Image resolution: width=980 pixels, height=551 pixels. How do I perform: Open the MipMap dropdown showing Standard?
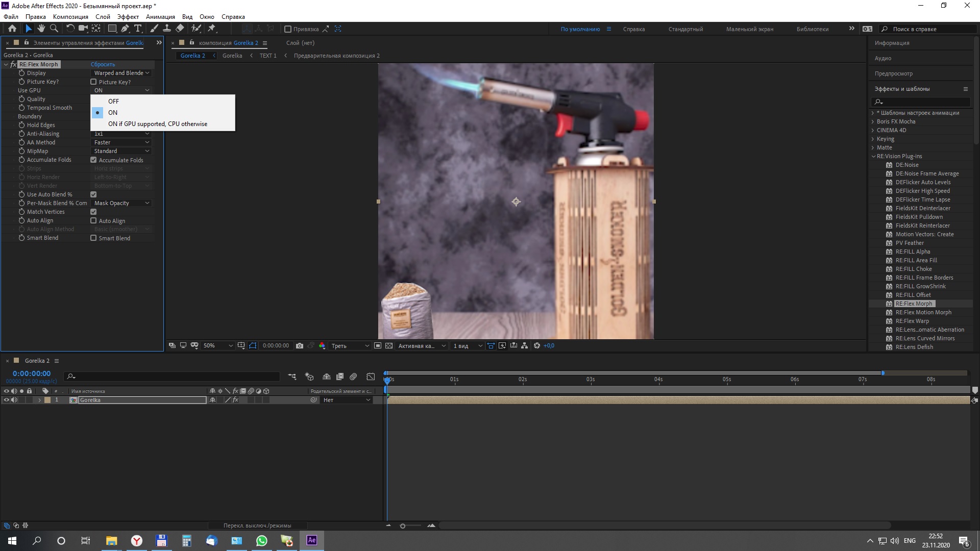(x=121, y=151)
